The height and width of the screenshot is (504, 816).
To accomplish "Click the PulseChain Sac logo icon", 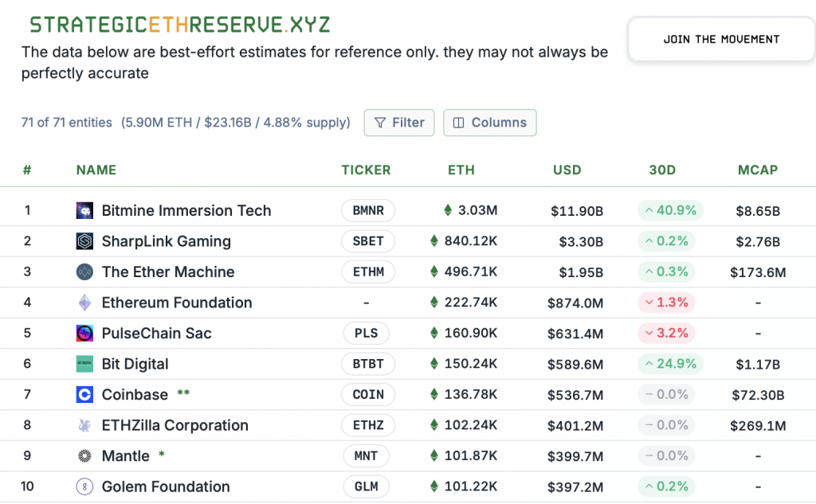I will point(84,333).
